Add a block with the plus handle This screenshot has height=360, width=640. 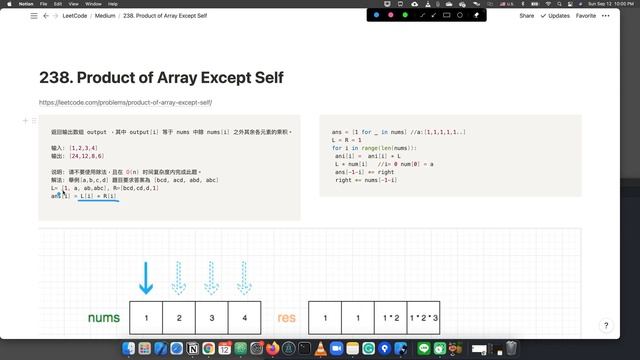click(x=25, y=120)
